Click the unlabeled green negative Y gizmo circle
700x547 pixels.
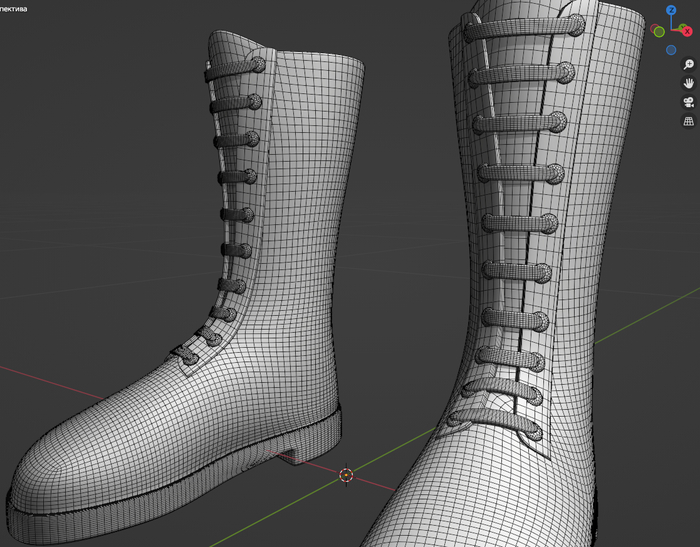click(x=659, y=32)
